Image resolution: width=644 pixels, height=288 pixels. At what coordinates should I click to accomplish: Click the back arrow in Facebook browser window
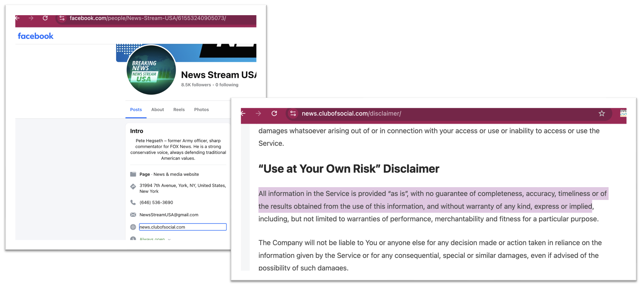[18, 18]
